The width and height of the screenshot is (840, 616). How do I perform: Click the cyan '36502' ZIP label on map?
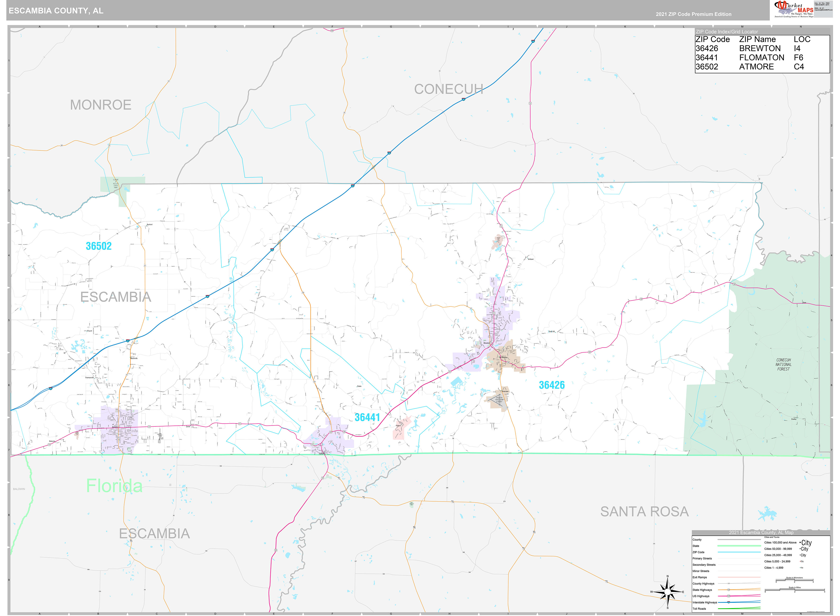[x=99, y=246]
